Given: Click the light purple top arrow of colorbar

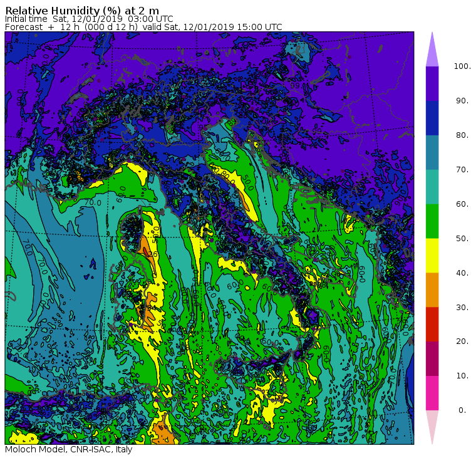Looking at the screenshot, I should click(432, 51).
